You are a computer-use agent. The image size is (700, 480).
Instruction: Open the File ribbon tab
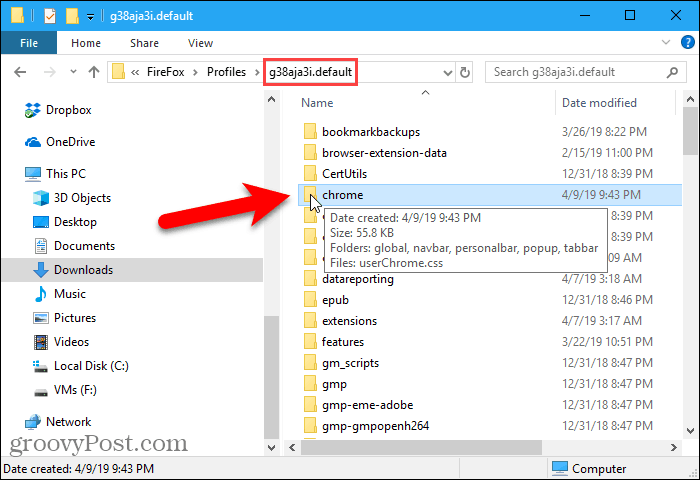(29, 43)
